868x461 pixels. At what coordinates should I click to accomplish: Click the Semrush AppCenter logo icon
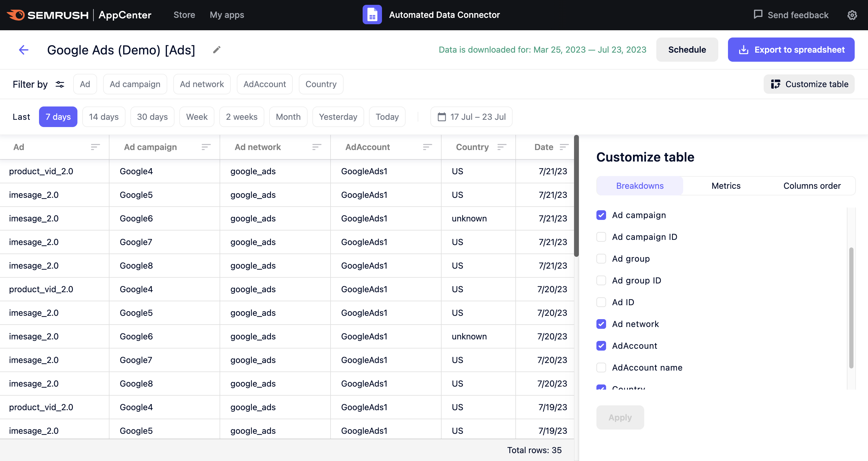(17, 14)
